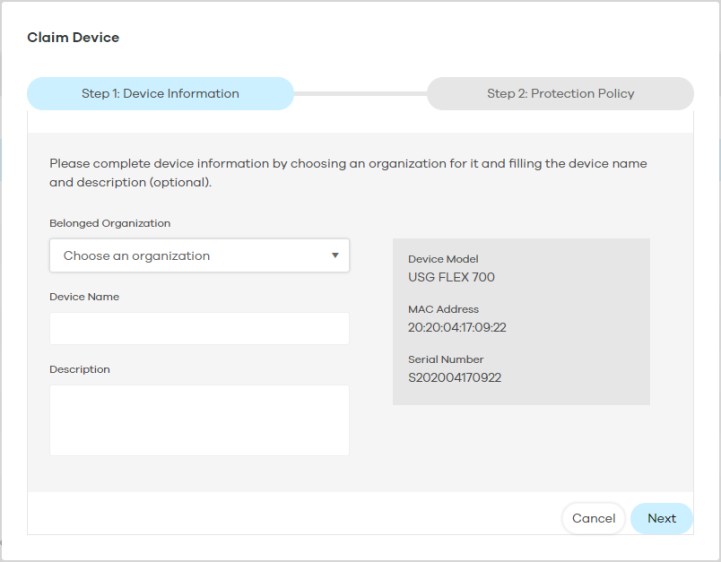
Task: Click inside the Description text area
Action: (x=199, y=420)
